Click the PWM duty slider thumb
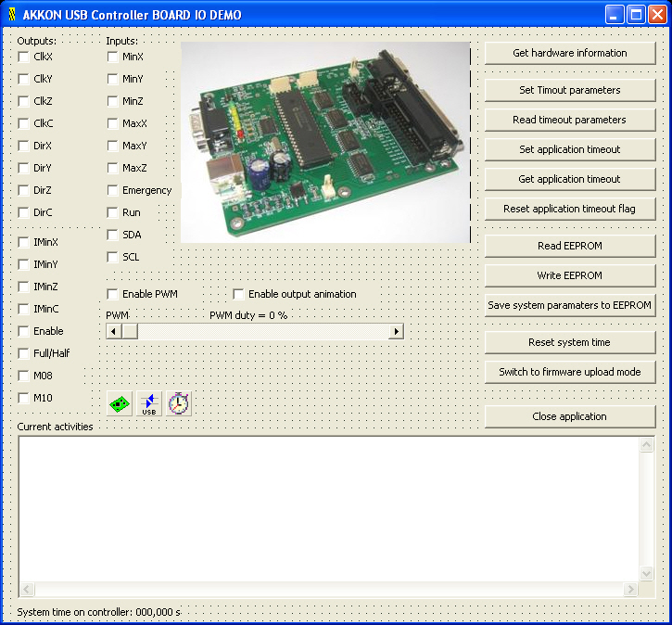 click(130, 331)
